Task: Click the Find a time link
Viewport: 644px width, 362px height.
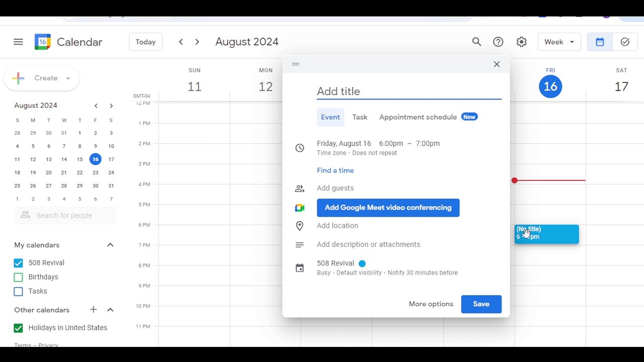Action: tap(335, 170)
